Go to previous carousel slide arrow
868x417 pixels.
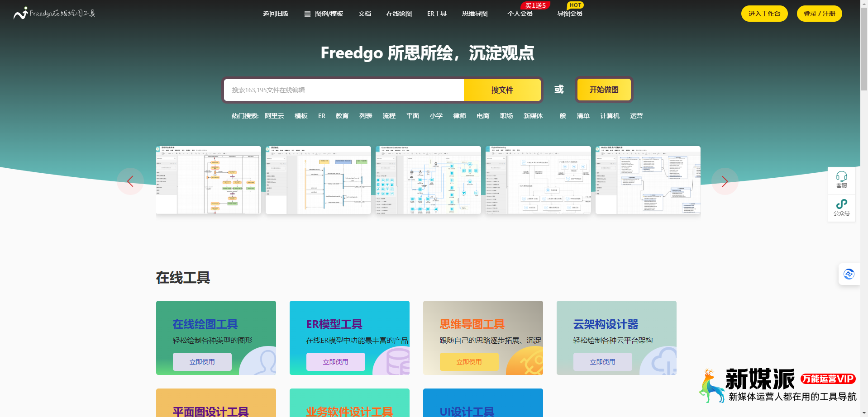point(130,181)
